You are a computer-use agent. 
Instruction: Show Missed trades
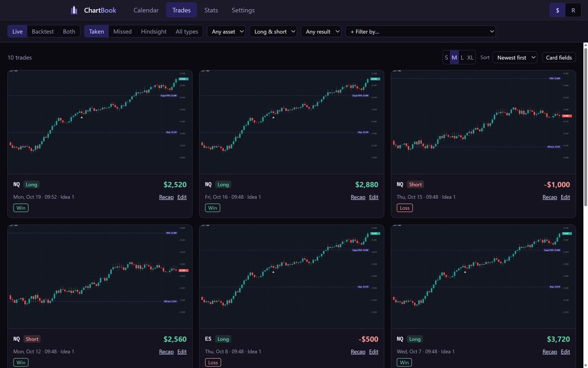pos(122,32)
